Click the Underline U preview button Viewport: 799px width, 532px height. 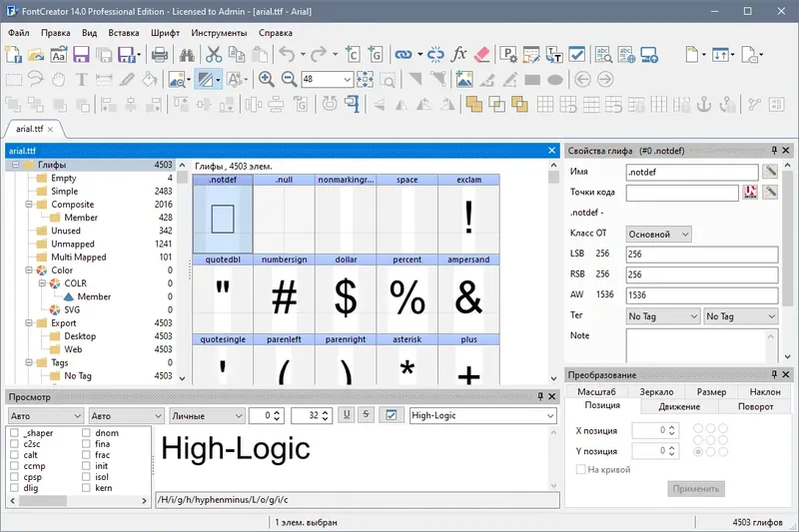tap(347, 415)
